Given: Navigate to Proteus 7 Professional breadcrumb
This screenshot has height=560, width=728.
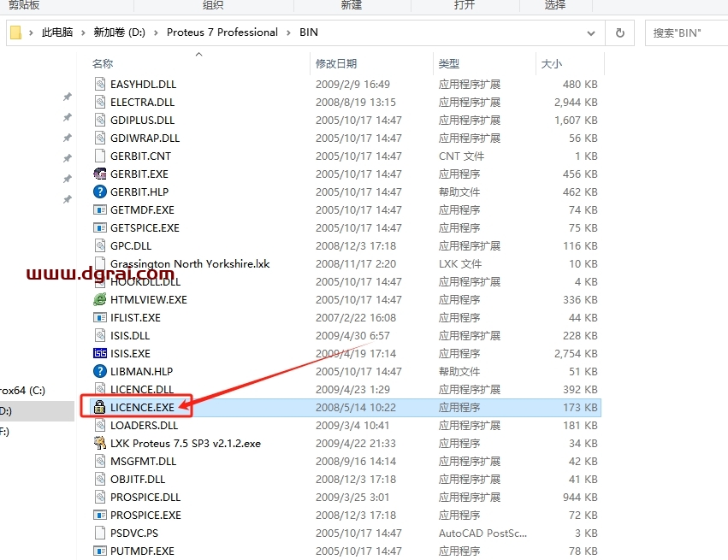Looking at the screenshot, I should 222,32.
